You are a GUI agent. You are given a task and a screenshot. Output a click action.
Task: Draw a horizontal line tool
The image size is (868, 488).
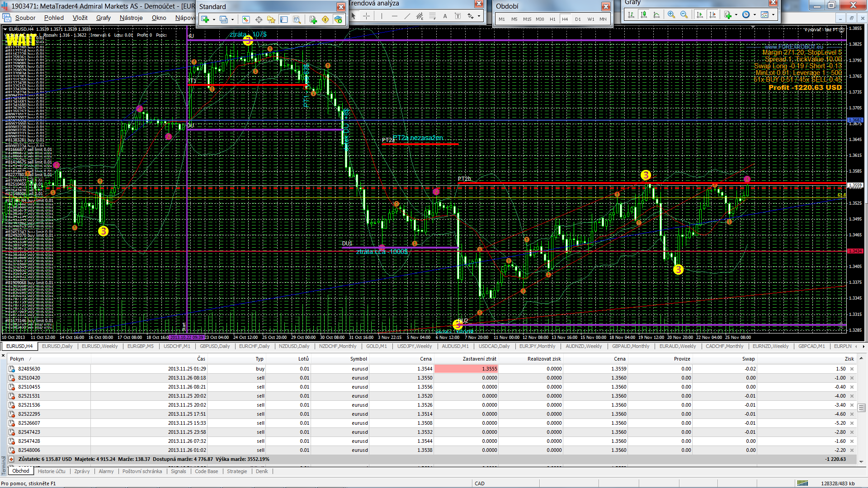[394, 16]
